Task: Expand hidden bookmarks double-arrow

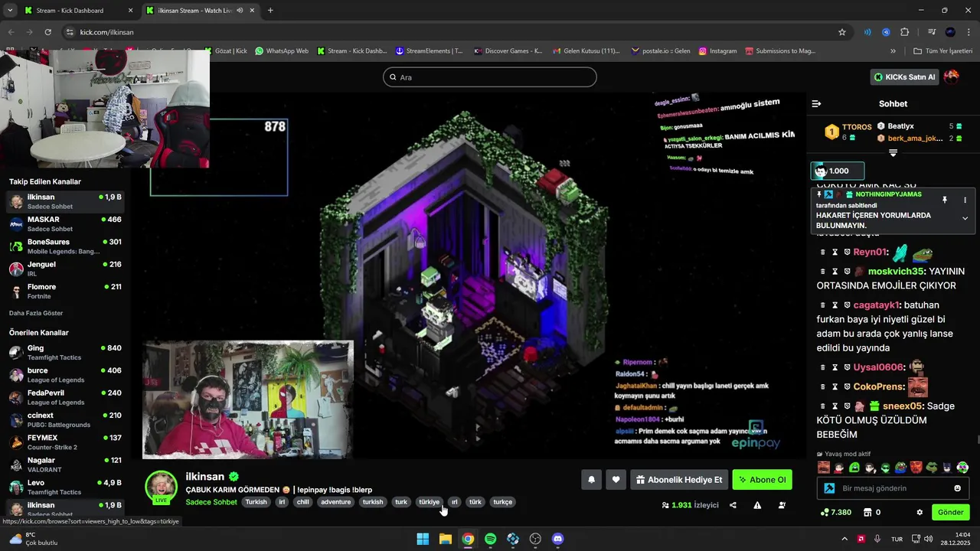Action: [x=893, y=51]
